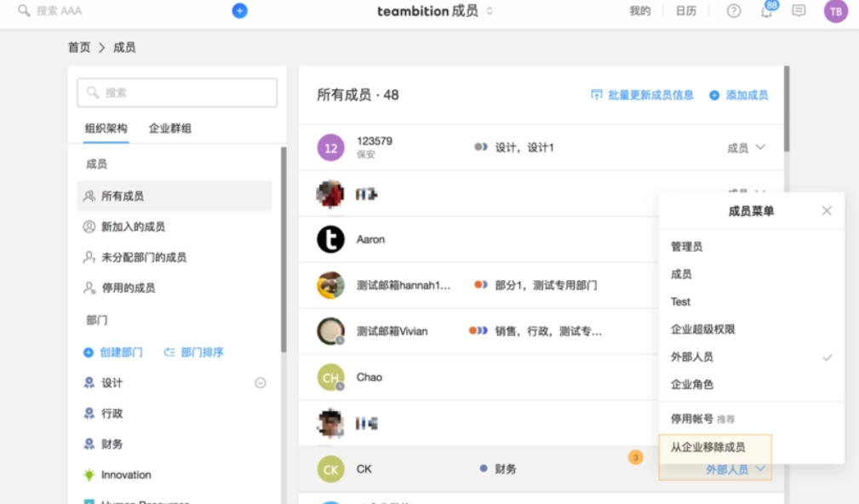Click the 创建部门 plus icon

click(89, 352)
